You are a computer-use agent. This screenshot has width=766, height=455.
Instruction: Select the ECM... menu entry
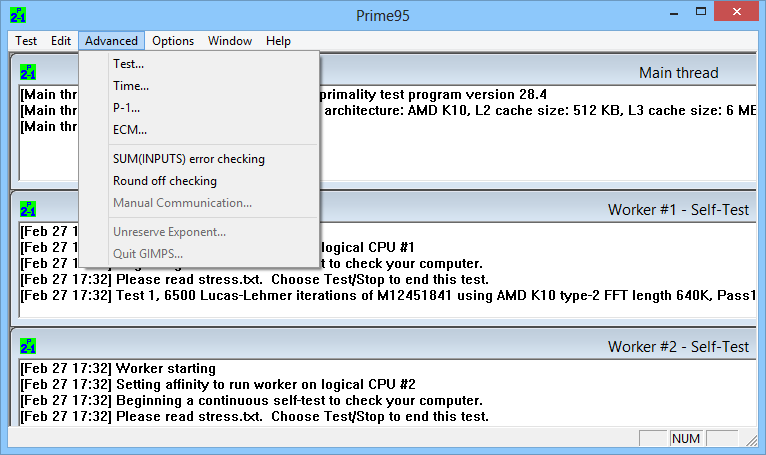point(199,130)
